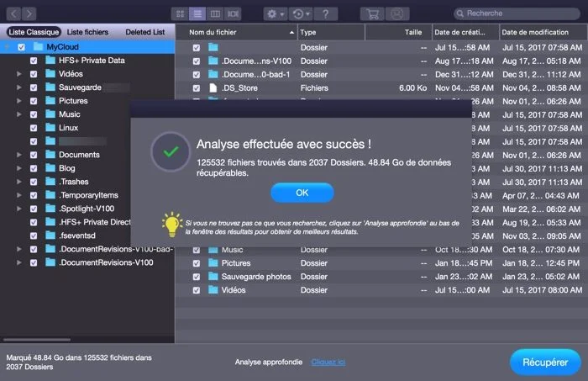Open help with the question mark icon
This screenshot has height=381, width=588.
[326, 14]
